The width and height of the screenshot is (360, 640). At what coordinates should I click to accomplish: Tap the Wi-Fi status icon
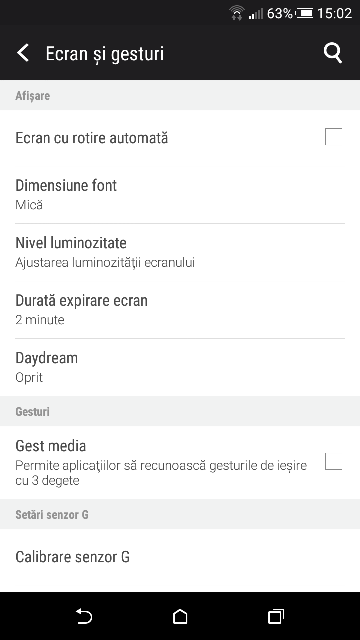point(237,13)
